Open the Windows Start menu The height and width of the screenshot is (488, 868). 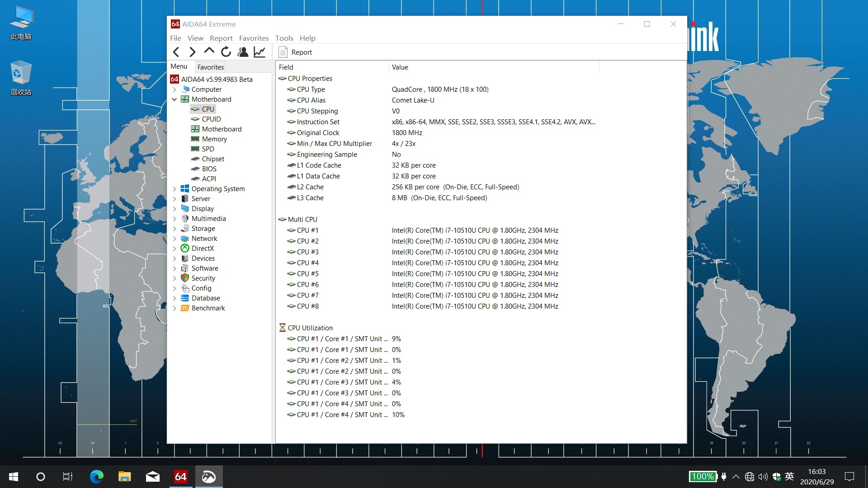pyautogui.click(x=14, y=477)
